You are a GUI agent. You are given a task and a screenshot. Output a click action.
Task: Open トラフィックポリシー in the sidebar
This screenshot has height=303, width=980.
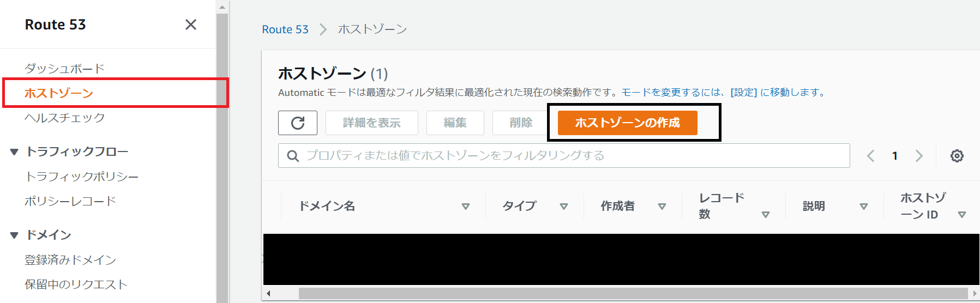click(82, 177)
